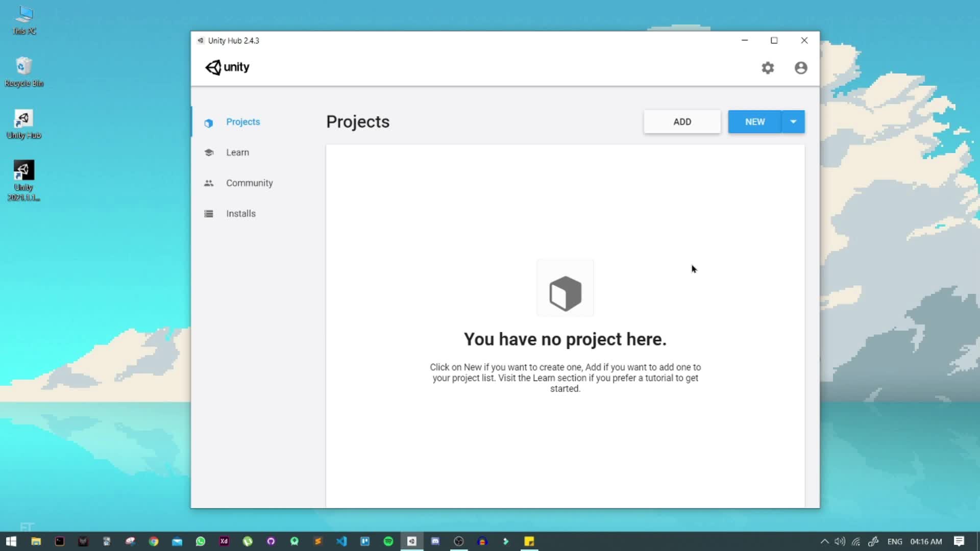Open Spotify from the taskbar
This screenshot has height=551, width=980.
[388, 541]
